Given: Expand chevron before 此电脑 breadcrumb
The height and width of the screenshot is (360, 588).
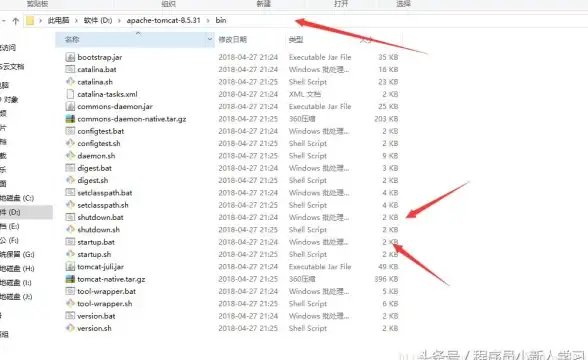Looking at the screenshot, I should [x=40, y=21].
